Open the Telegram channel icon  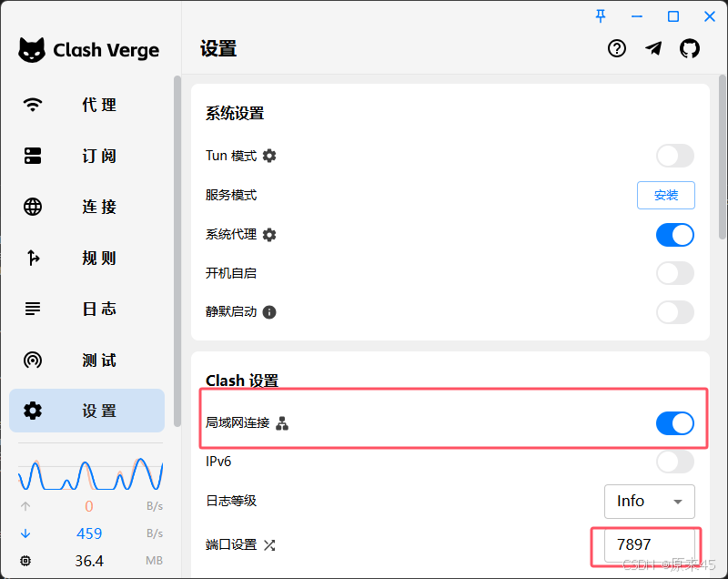coord(653,48)
